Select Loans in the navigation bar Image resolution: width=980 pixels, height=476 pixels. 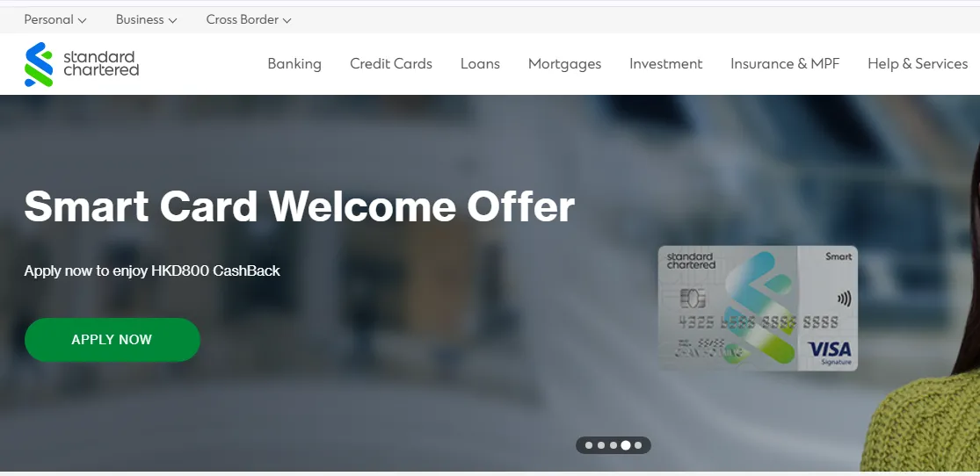click(480, 64)
